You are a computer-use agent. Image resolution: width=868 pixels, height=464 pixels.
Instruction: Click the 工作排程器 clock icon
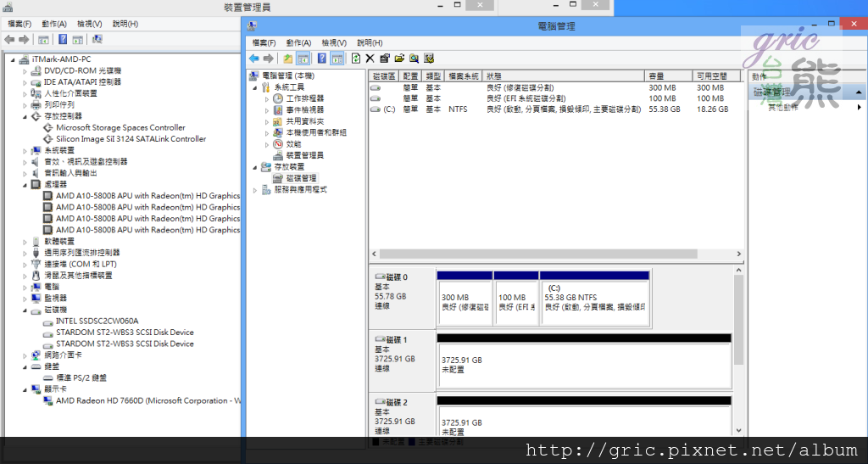(x=278, y=98)
